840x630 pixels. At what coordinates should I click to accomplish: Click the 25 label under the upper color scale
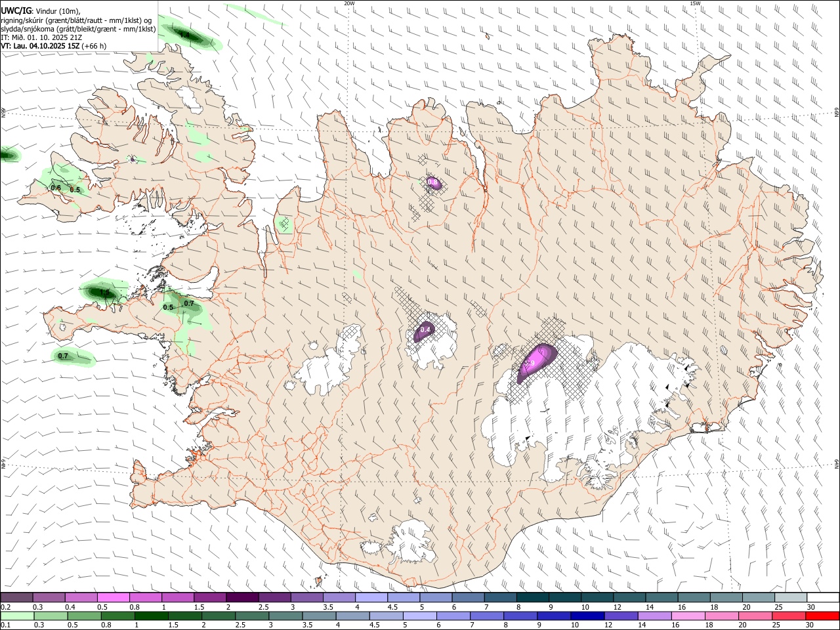pos(778,607)
